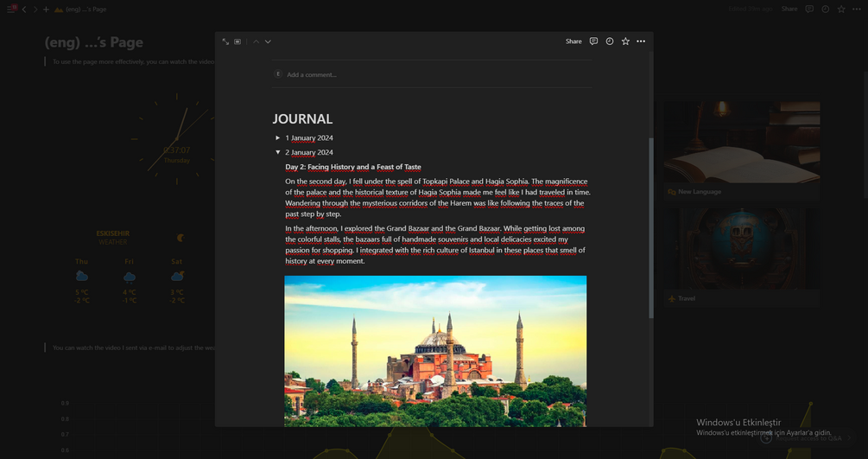This screenshot has width=868, height=459.
Task: Click the New Language card label
Action: pyautogui.click(x=700, y=192)
